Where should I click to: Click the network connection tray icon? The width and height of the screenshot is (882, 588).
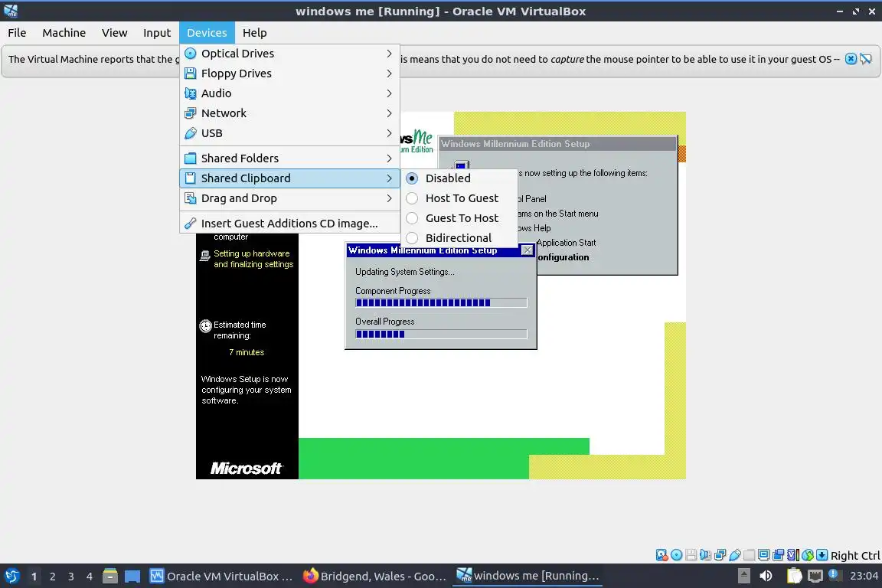click(x=815, y=576)
